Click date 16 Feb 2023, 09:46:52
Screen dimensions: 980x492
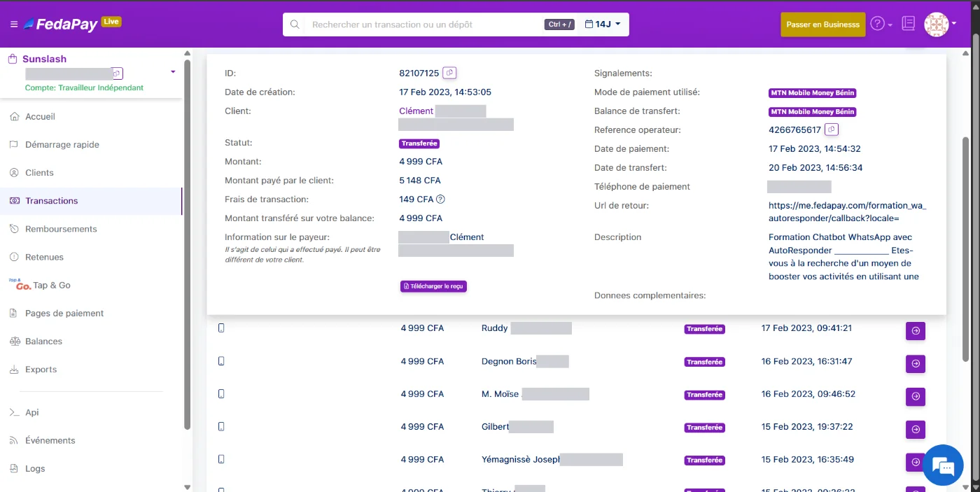808,394
